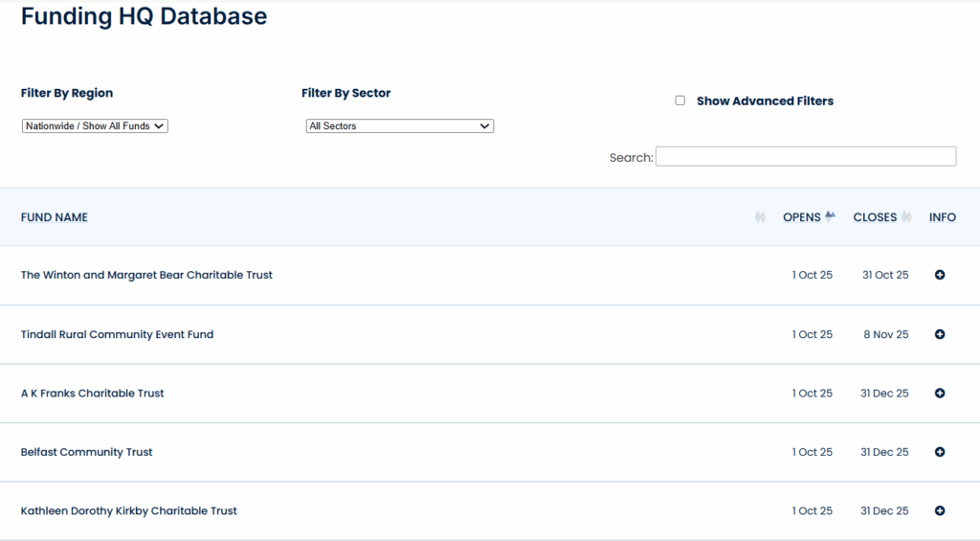Expand Kathleen Dorothy Kirkby Charitable Trust info
Screen dimensions: 980x541
coord(939,511)
